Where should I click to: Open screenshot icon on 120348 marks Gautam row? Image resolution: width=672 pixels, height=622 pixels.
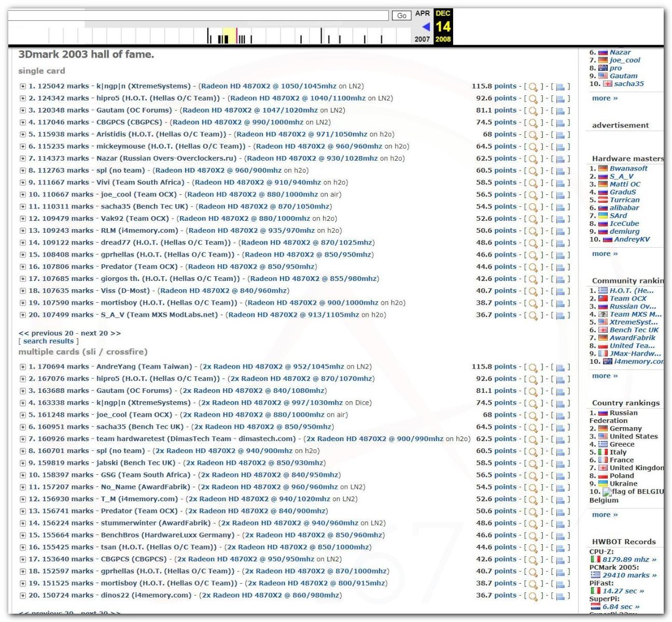pos(560,110)
